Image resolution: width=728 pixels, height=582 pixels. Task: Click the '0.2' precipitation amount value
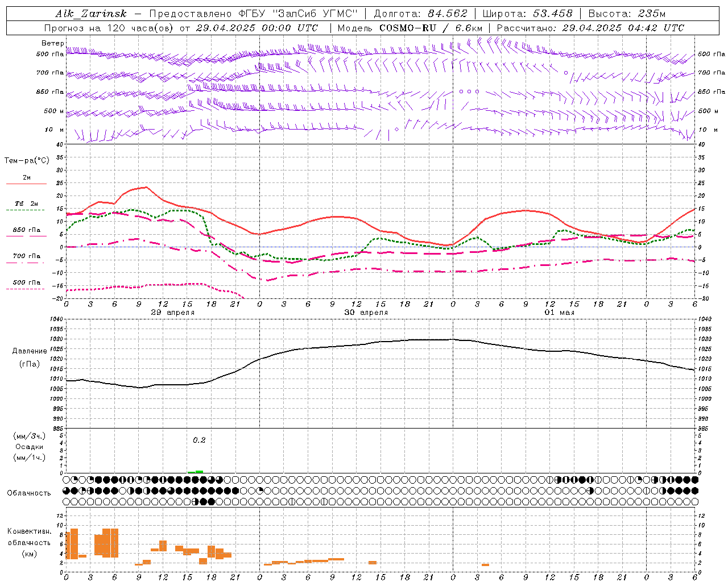pos(199,440)
